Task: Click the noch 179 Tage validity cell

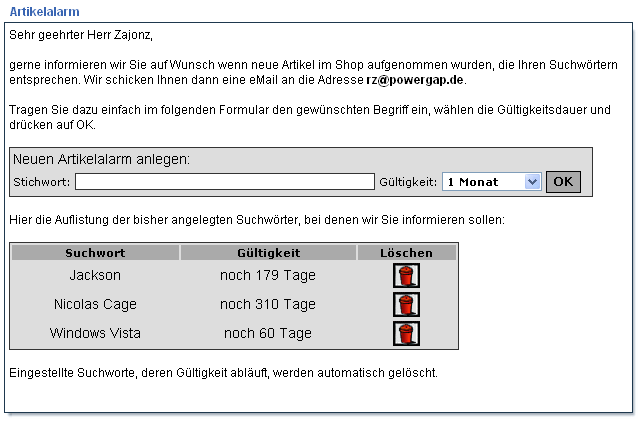Action: tap(268, 275)
